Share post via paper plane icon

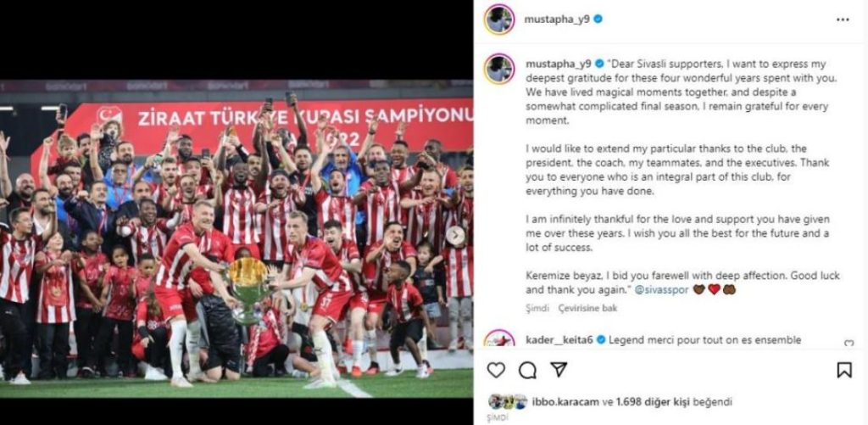[559, 370]
